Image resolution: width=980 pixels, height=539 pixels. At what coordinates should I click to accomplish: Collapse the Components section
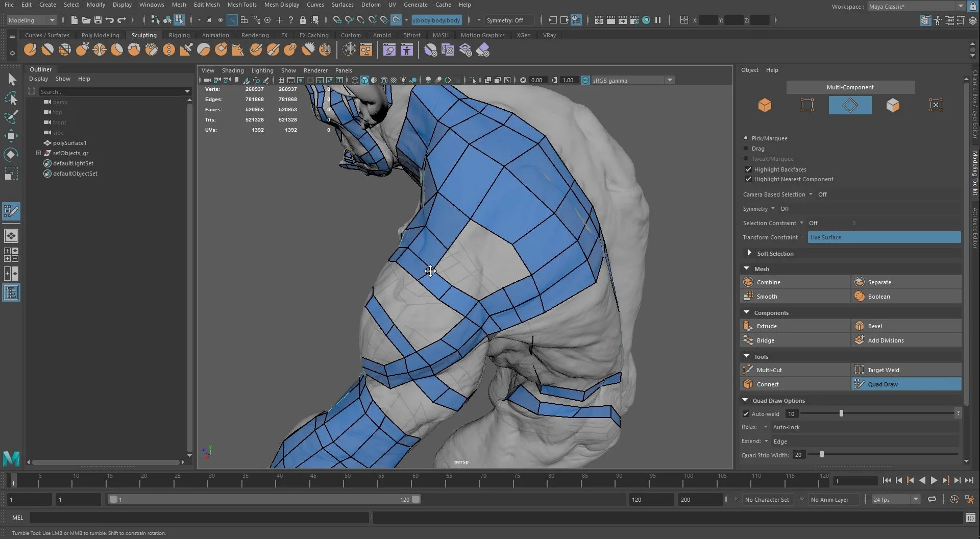[747, 312]
